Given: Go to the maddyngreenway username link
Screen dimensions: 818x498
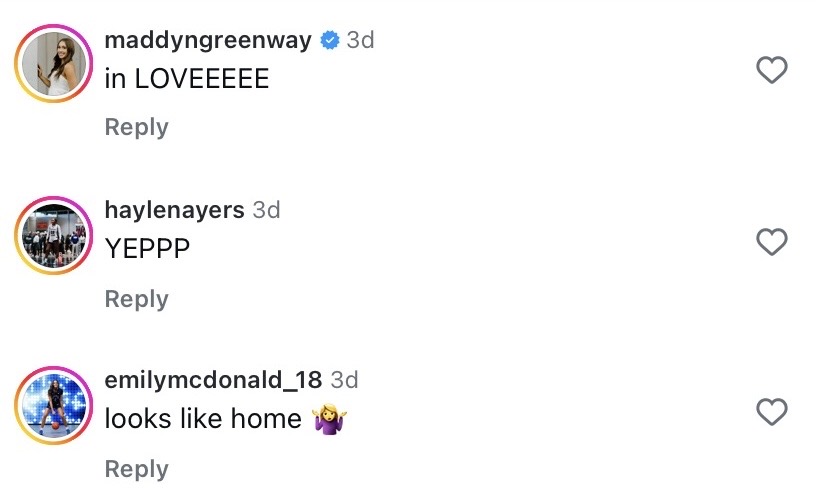Looking at the screenshot, I should pyautogui.click(x=208, y=40).
